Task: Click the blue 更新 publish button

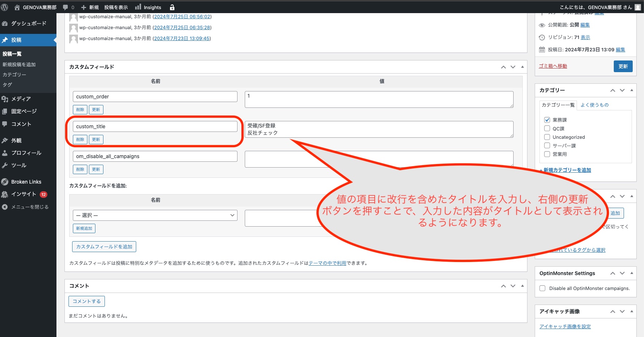Action: (x=623, y=66)
